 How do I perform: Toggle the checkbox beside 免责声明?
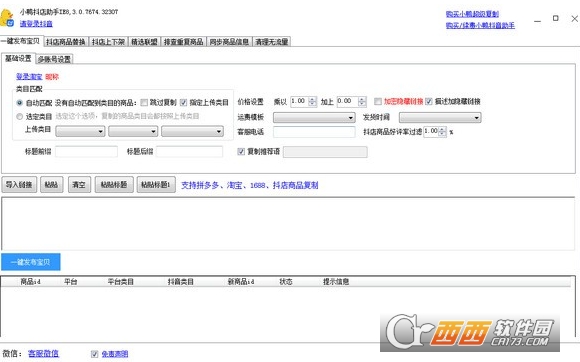pyautogui.click(x=94, y=354)
